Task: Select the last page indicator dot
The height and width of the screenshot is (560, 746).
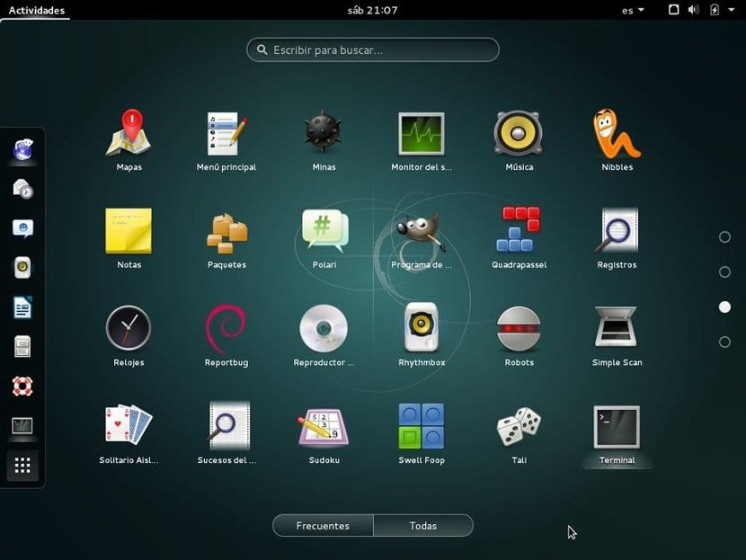Action: pos(724,342)
